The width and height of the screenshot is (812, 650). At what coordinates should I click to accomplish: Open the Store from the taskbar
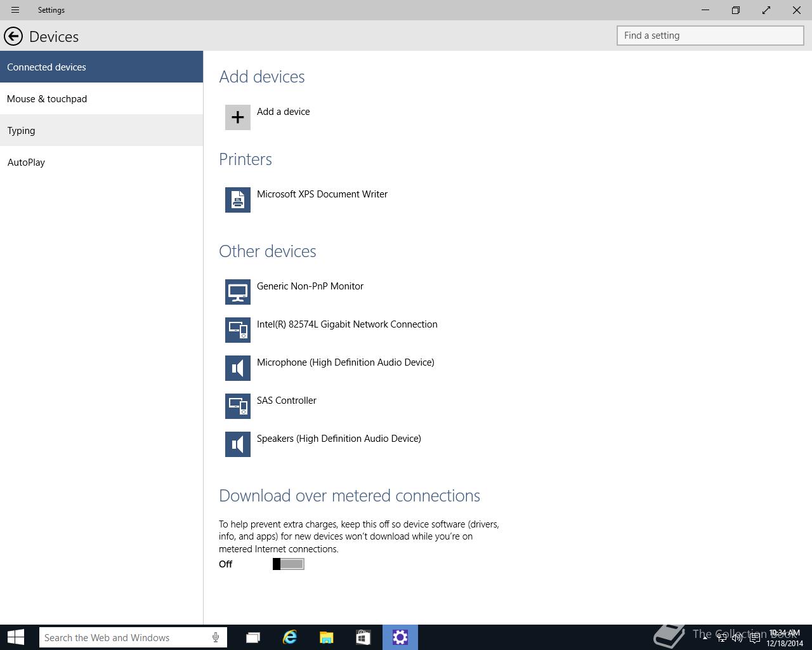click(x=363, y=637)
